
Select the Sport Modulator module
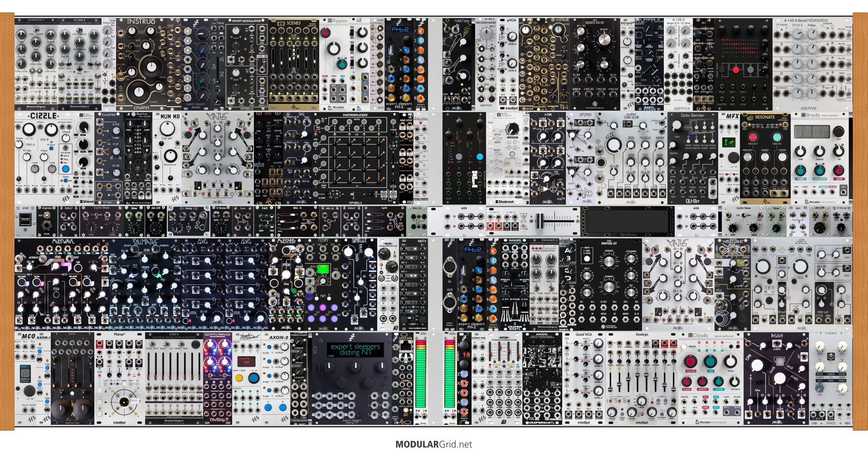coord(247,64)
